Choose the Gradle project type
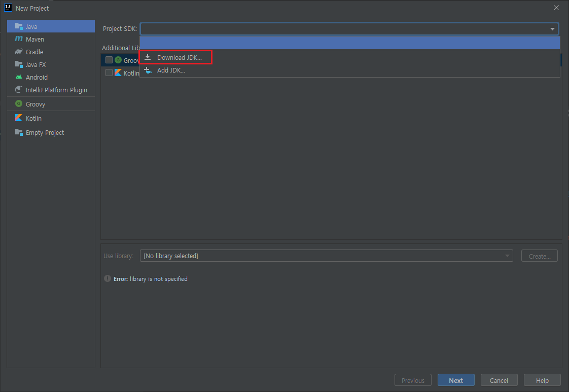 tap(51, 52)
